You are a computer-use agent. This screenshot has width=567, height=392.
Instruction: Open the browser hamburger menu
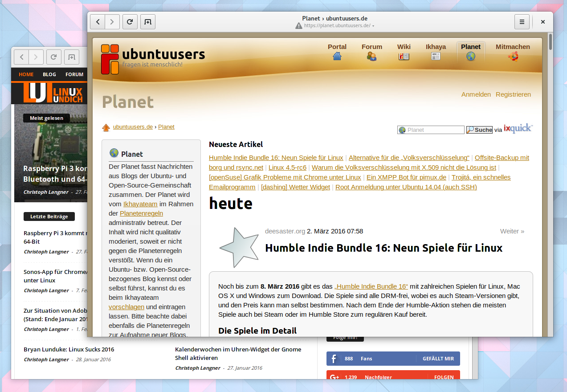click(522, 21)
